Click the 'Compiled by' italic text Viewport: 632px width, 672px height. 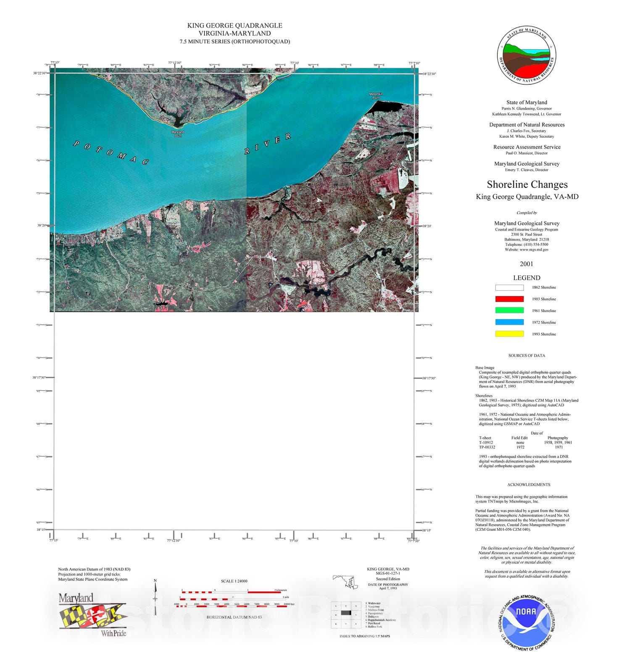[527, 213]
